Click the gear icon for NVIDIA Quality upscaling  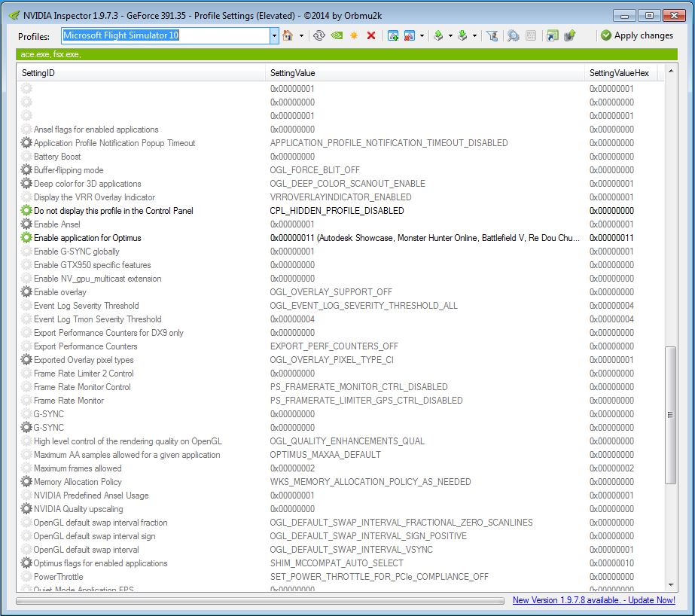tap(26, 509)
